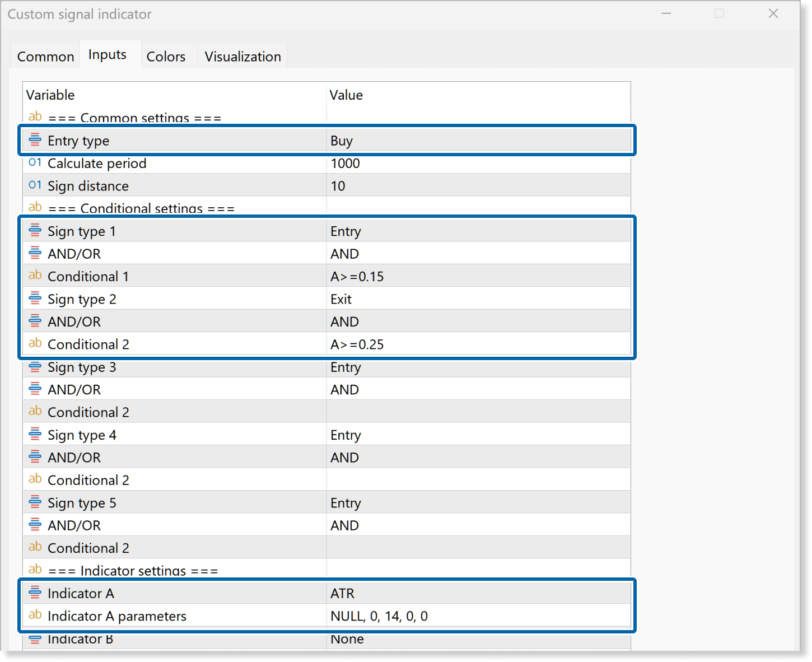Select the Conditional 1 label
Viewport: 812px width, 662px height.
tap(88, 276)
